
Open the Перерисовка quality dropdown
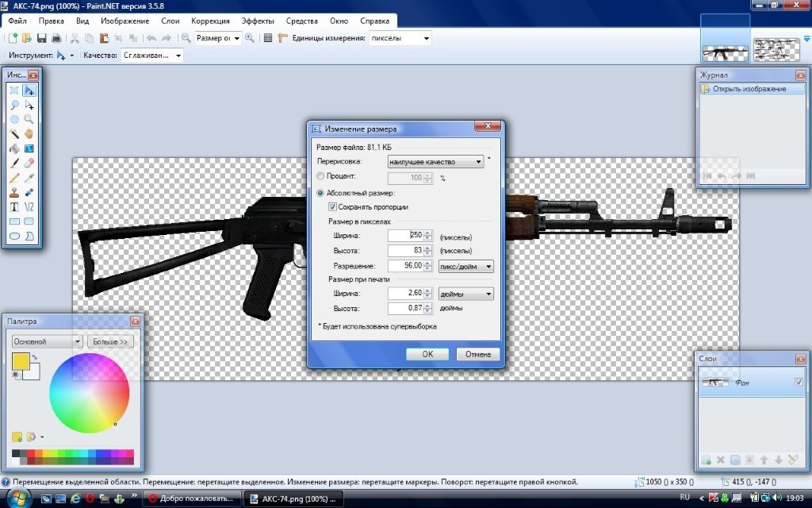[435, 161]
